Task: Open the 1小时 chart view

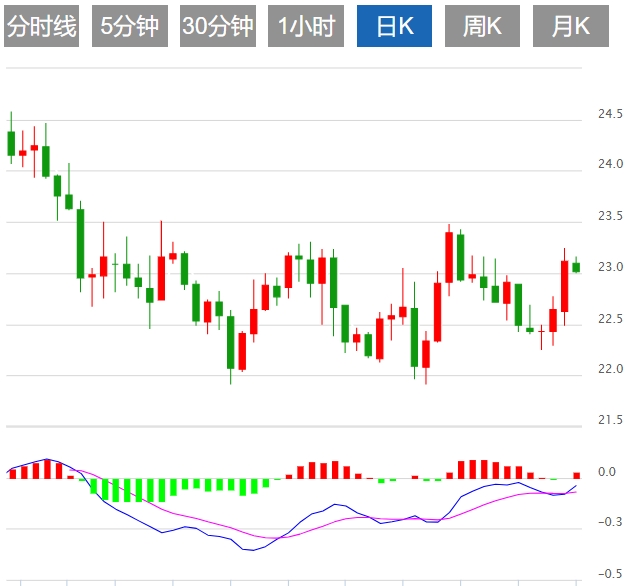Action: [306, 26]
